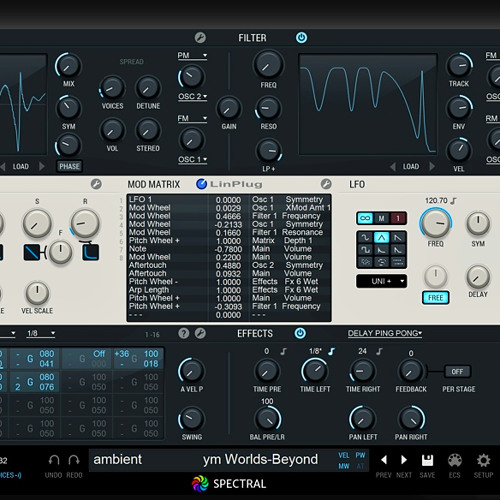
Task: Click the right arrow beside filter LOAD
Action: coord(432,166)
